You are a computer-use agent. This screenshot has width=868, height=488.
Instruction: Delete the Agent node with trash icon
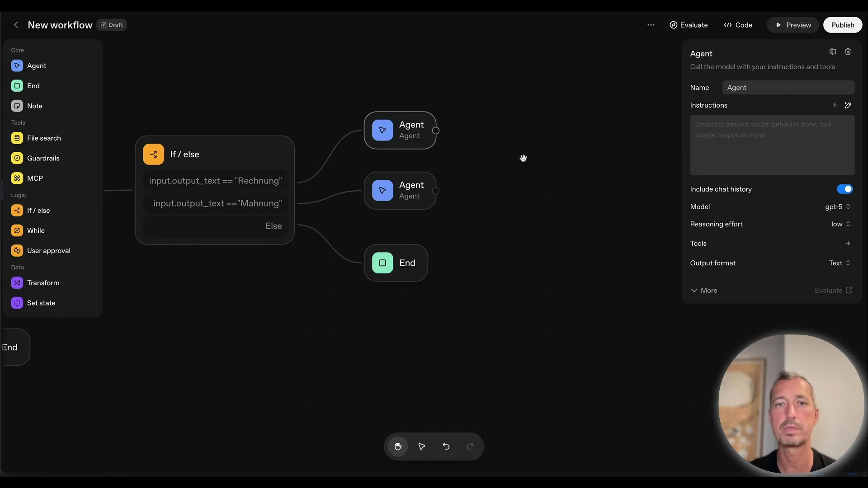pyautogui.click(x=848, y=51)
